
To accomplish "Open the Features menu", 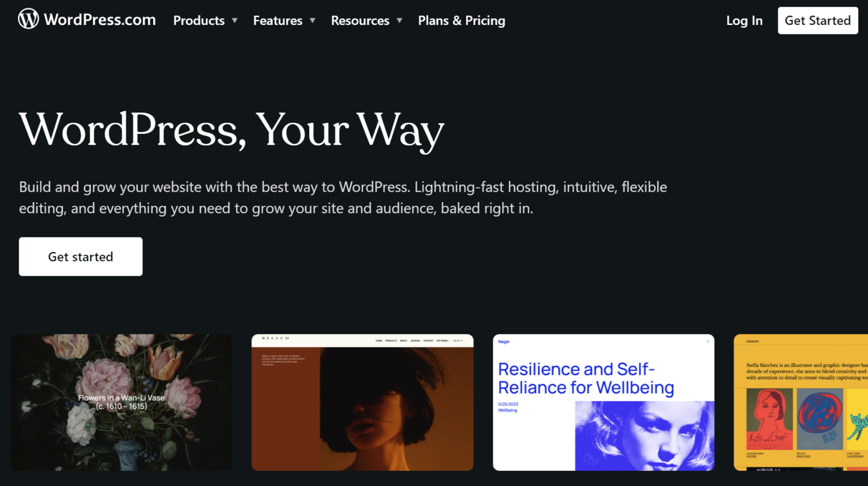I will [277, 21].
